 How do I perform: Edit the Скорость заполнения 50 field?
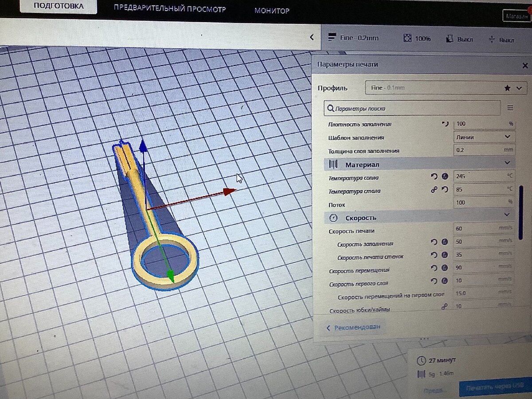tap(484, 242)
